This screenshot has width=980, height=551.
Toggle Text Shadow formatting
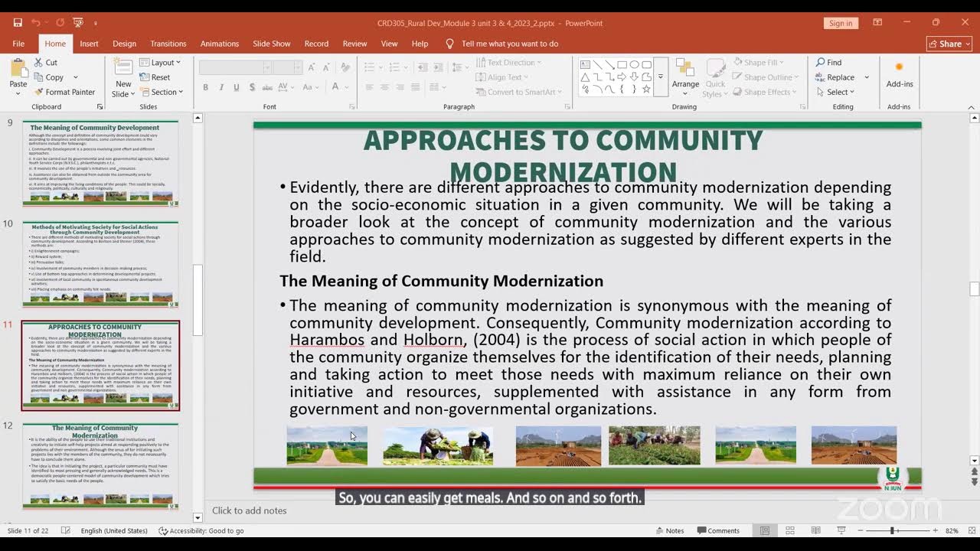point(252,87)
